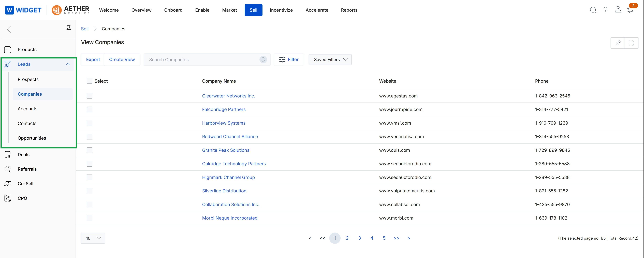
Task: Check the Oakridge Technology Partners row
Action: coord(90,164)
